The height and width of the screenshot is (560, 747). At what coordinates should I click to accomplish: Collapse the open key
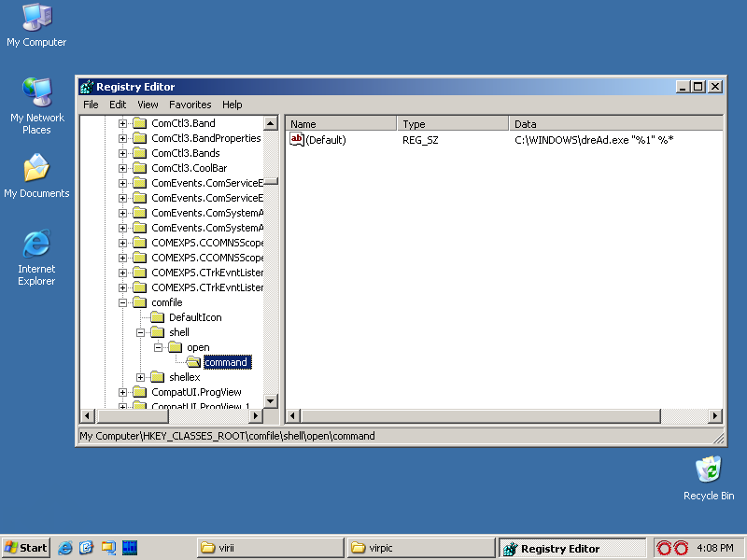158,347
